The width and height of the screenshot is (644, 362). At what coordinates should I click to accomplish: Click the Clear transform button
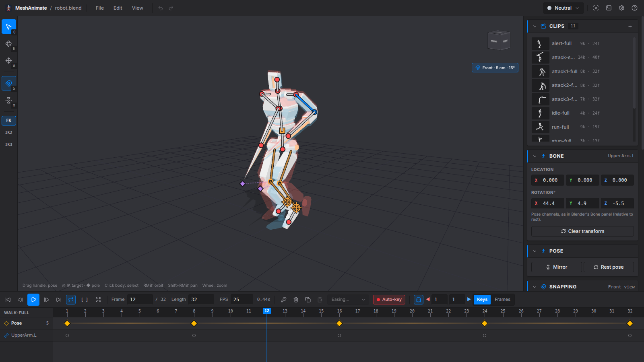pos(582,231)
